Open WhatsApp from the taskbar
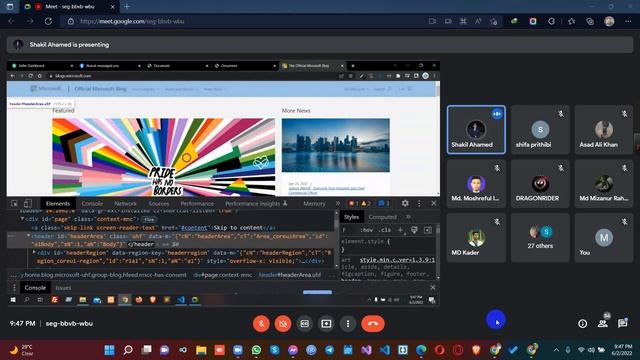The width and height of the screenshot is (640, 360). coord(256,350)
